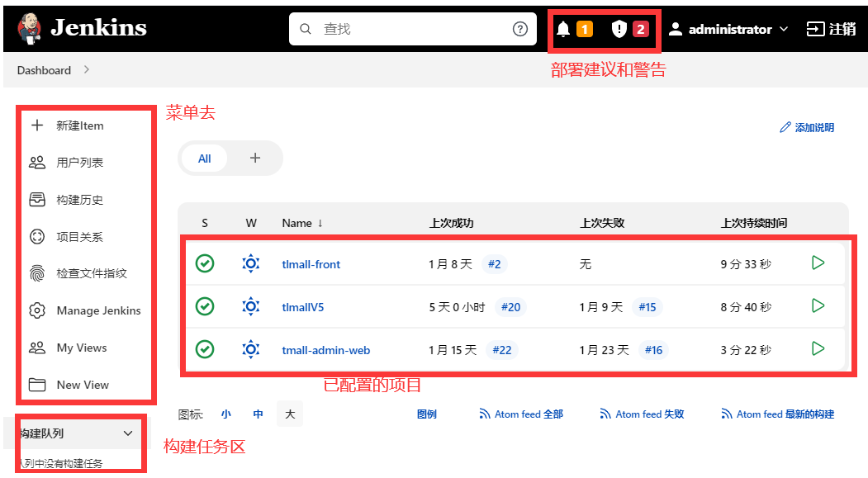Open the Atom feed 失败 link
Viewport: 868px width, 478px height.
click(x=643, y=414)
